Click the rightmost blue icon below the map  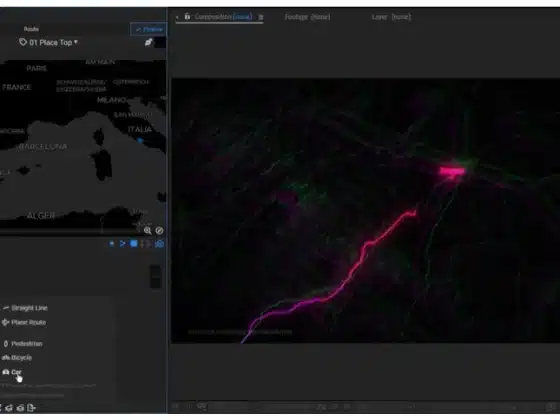point(159,244)
